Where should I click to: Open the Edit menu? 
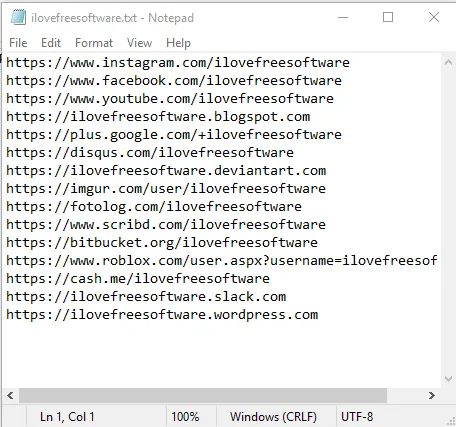pyautogui.click(x=51, y=43)
